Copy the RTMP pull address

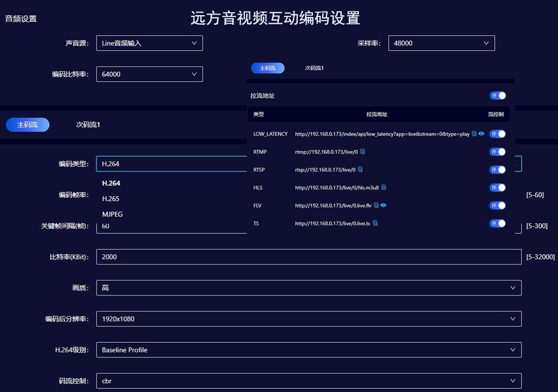[x=362, y=152]
